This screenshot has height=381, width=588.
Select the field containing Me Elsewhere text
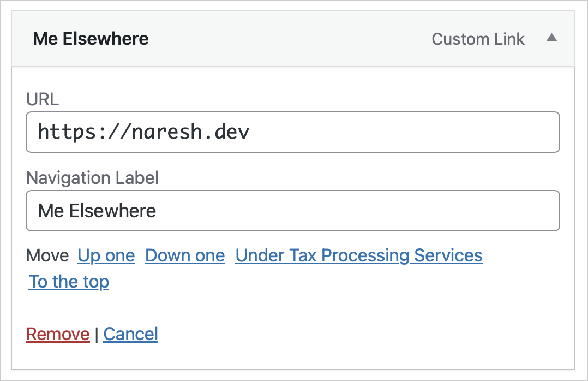(293, 211)
